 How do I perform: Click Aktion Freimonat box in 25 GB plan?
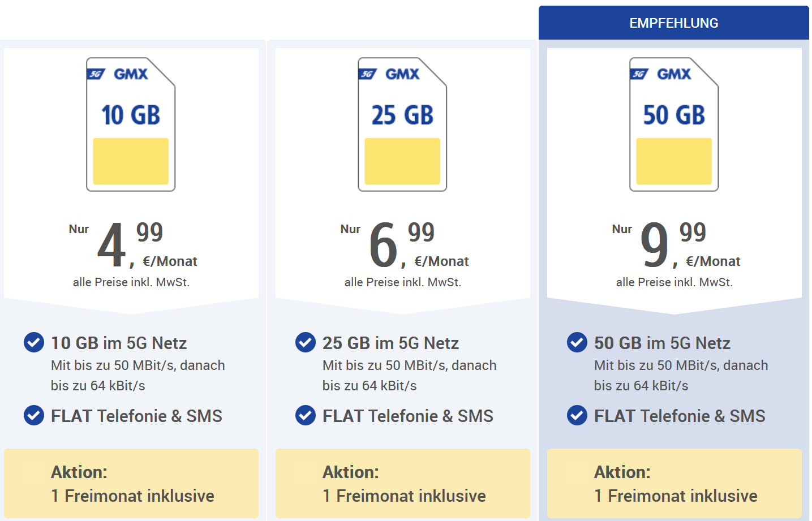(403, 484)
